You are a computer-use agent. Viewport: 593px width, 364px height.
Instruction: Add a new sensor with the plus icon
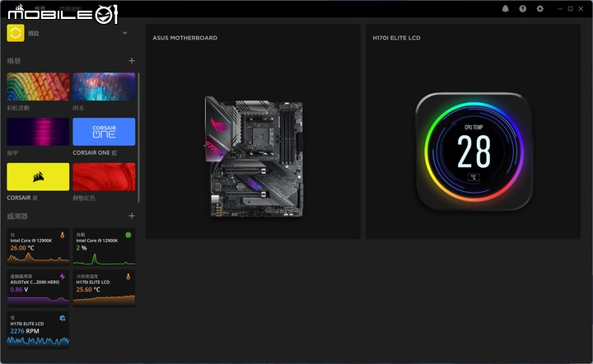tap(132, 216)
